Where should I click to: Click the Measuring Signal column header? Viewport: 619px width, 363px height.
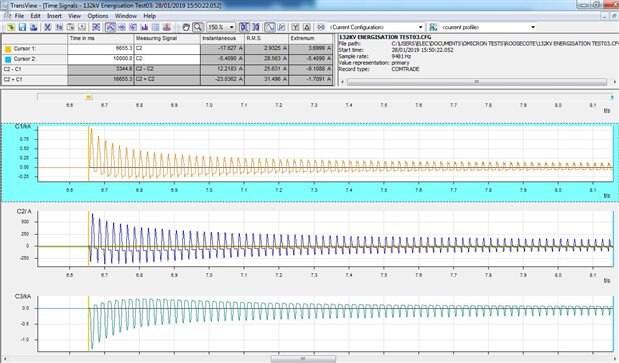click(x=167, y=39)
